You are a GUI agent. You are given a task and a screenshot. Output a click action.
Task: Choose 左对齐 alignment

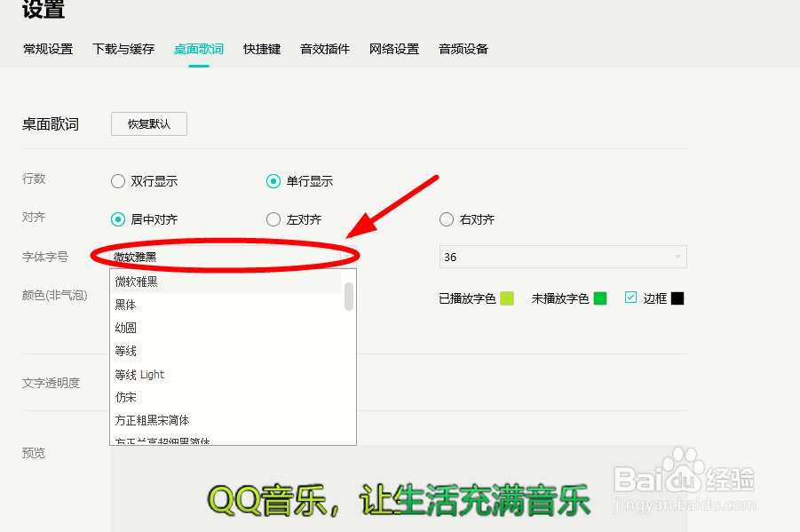click(x=295, y=219)
